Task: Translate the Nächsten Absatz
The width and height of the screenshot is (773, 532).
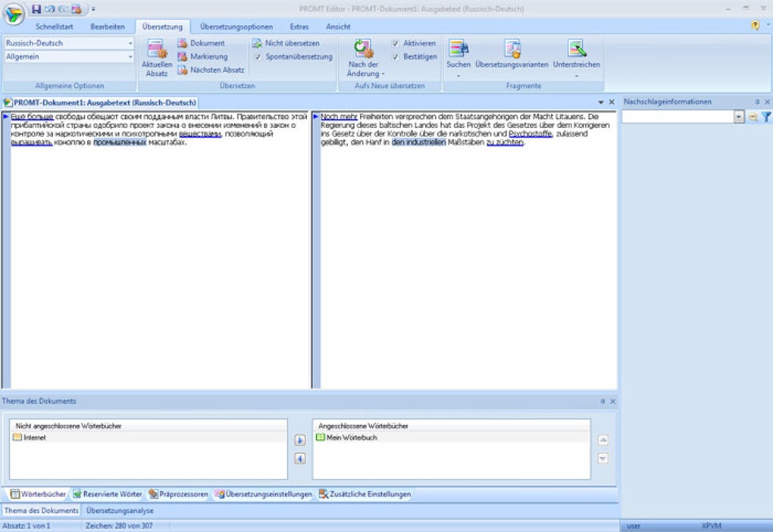Action: click(211, 70)
